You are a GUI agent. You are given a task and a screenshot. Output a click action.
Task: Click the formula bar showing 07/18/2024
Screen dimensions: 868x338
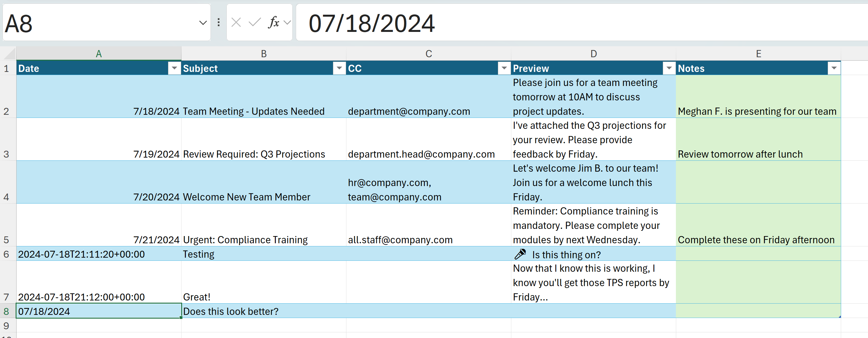(x=573, y=23)
